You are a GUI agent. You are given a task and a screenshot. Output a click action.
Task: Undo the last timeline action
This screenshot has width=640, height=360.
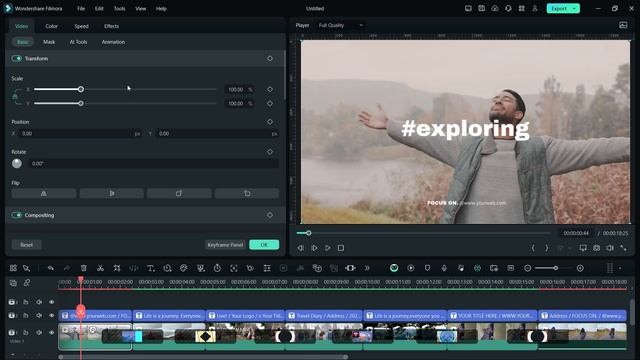click(x=51, y=268)
